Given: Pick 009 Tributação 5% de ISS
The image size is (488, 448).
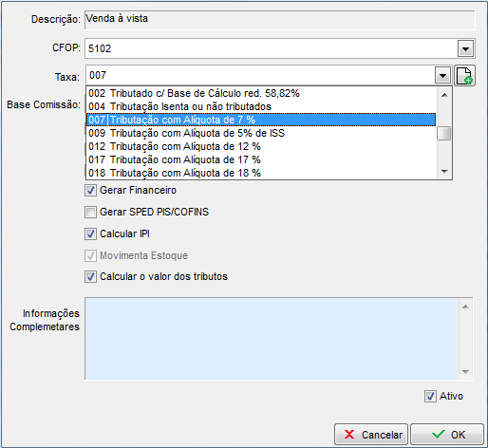Looking at the screenshot, I should click(x=261, y=133).
